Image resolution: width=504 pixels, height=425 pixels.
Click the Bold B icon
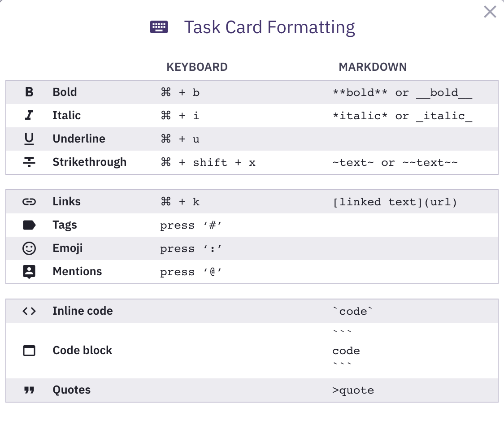pos(29,92)
